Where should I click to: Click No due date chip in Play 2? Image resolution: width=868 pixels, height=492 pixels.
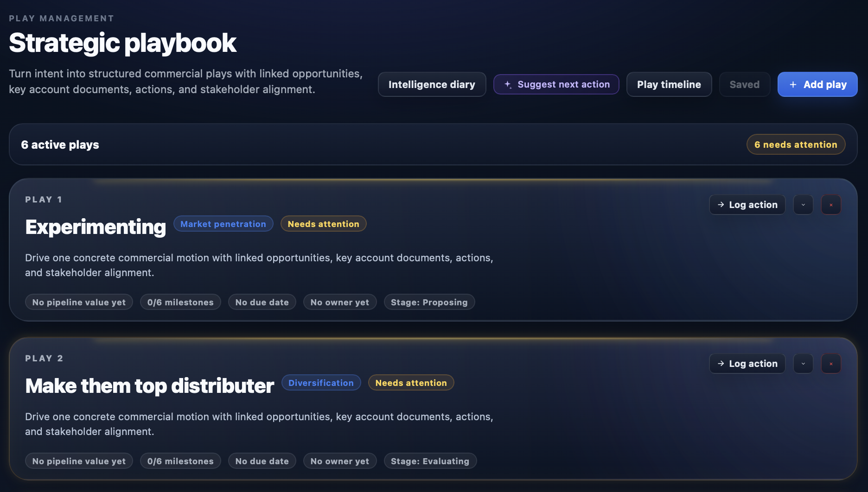click(x=262, y=461)
